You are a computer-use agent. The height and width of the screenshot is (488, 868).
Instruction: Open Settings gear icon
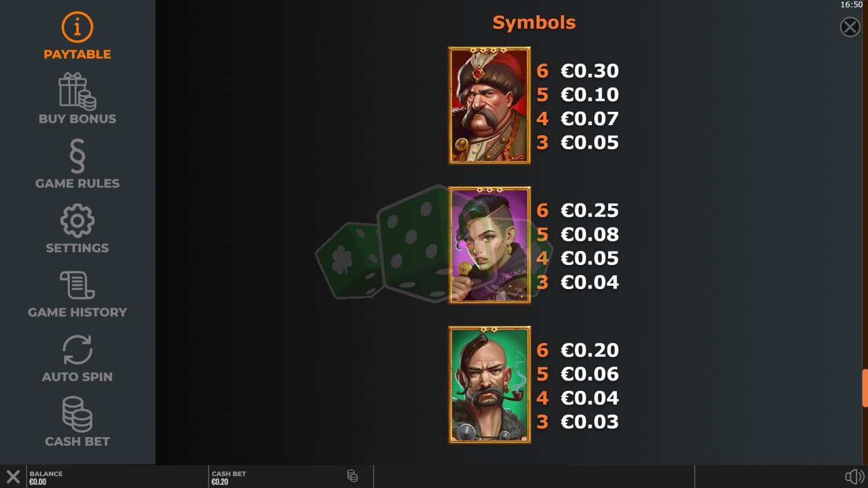coord(78,220)
